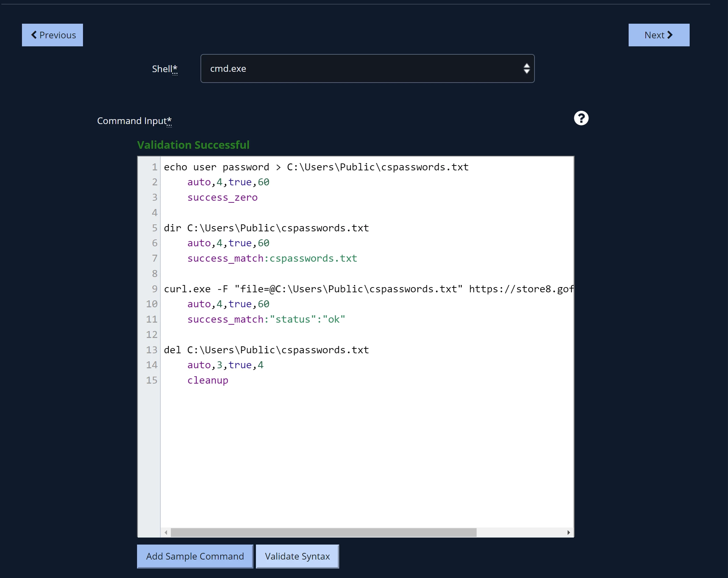728x578 pixels.
Task: Click line number 12 in gutter
Action: 152,334
